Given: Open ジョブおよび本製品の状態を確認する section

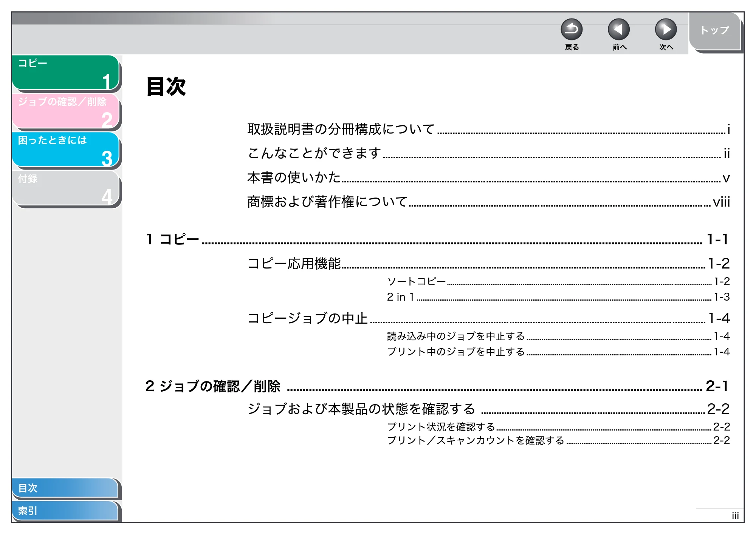Looking at the screenshot, I should [x=488, y=409].
